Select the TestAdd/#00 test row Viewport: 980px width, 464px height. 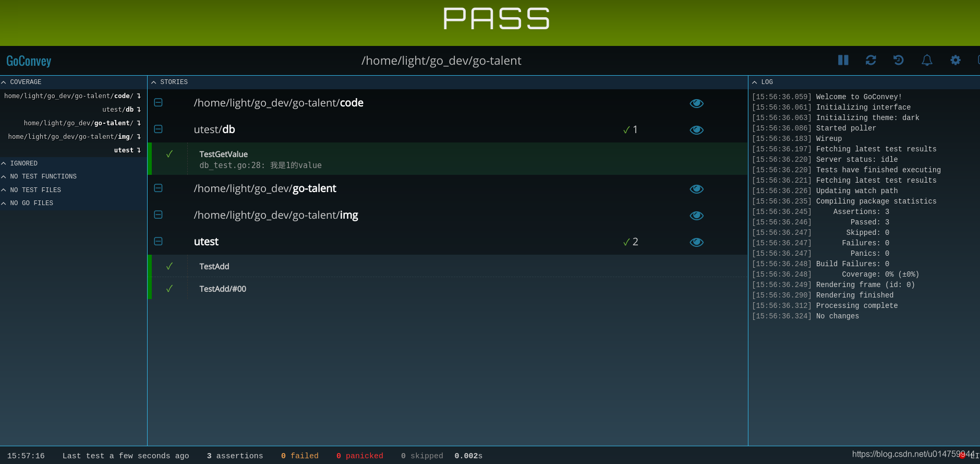pyautogui.click(x=449, y=289)
